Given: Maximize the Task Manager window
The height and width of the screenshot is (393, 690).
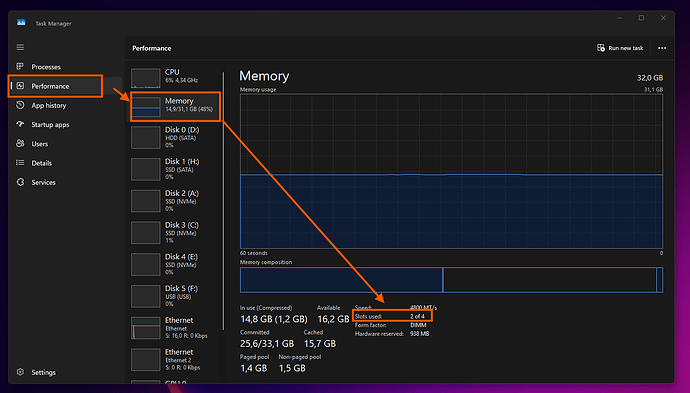Looking at the screenshot, I should (641, 18).
